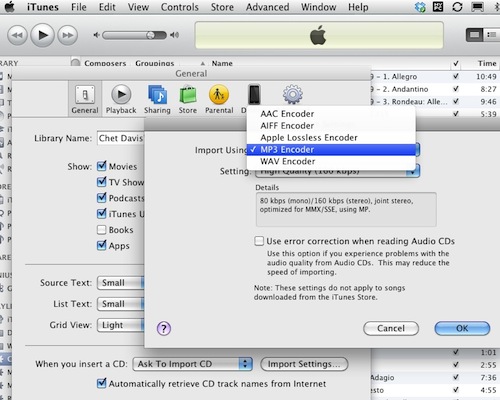Open the Parental preferences icon
500x400 pixels.
219,99
